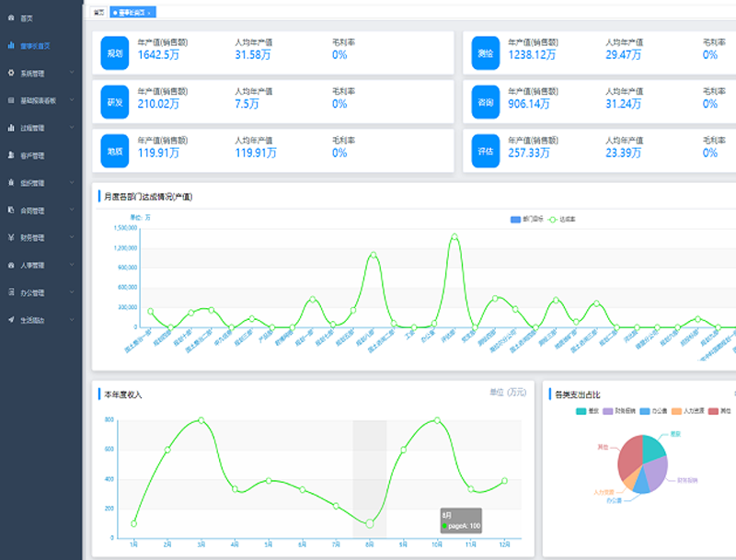This screenshot has height=560, width=736.
Task: Toggle the 财务报销 pie legend item
Action: click(619, 411)
